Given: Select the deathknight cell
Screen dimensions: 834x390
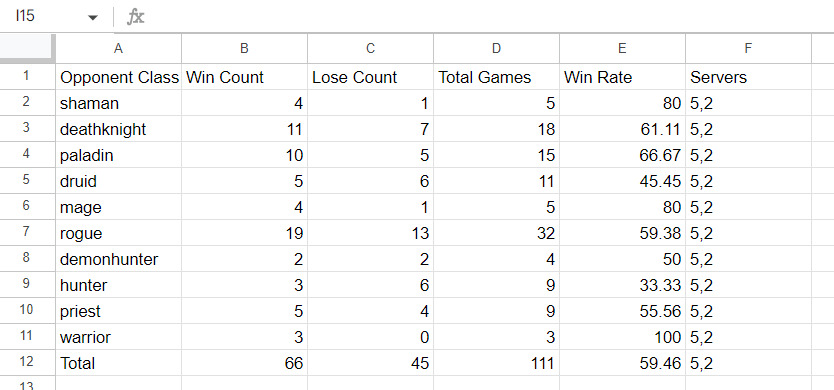Looking at the screenshot, I should click(119, 129).
